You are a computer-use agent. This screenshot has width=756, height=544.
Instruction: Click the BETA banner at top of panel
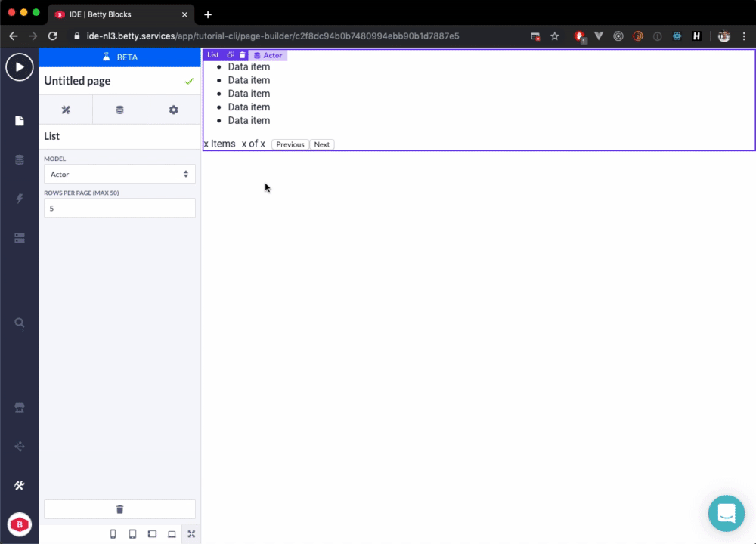(x=120, y=57)
